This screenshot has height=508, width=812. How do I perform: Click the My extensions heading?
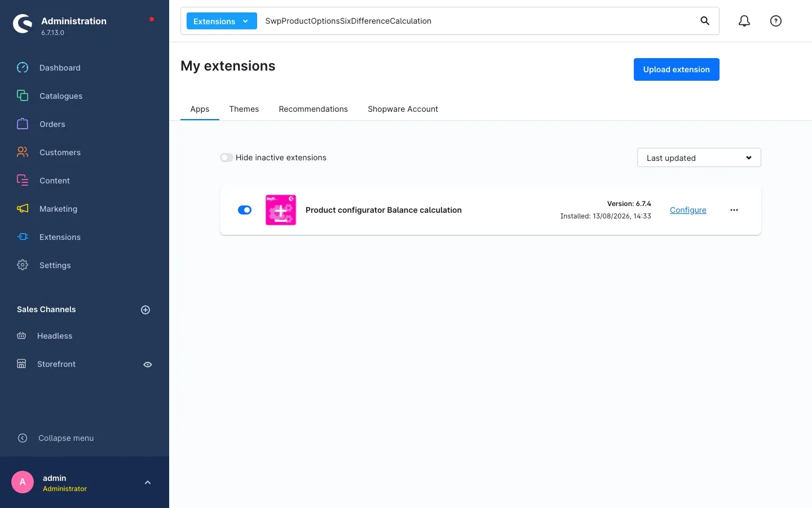click(228, 66)
